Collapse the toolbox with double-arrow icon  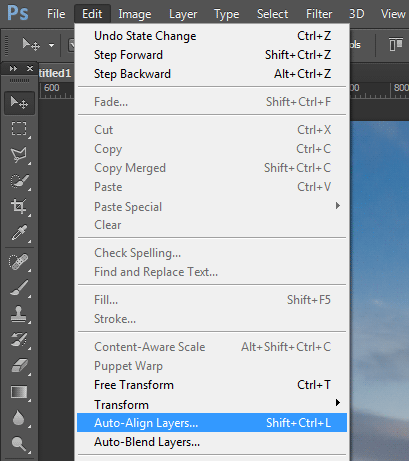13,69
